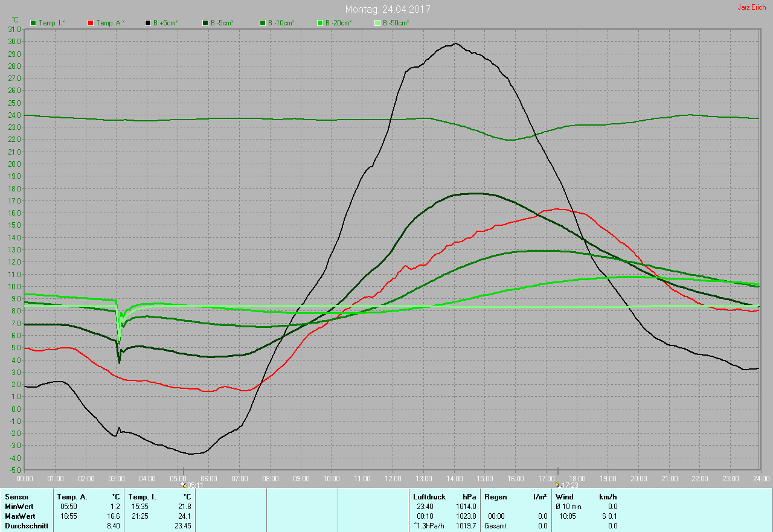Click the 0.0 y-axis temperature label
773x532 pixels.
click(x=16, y=409)
